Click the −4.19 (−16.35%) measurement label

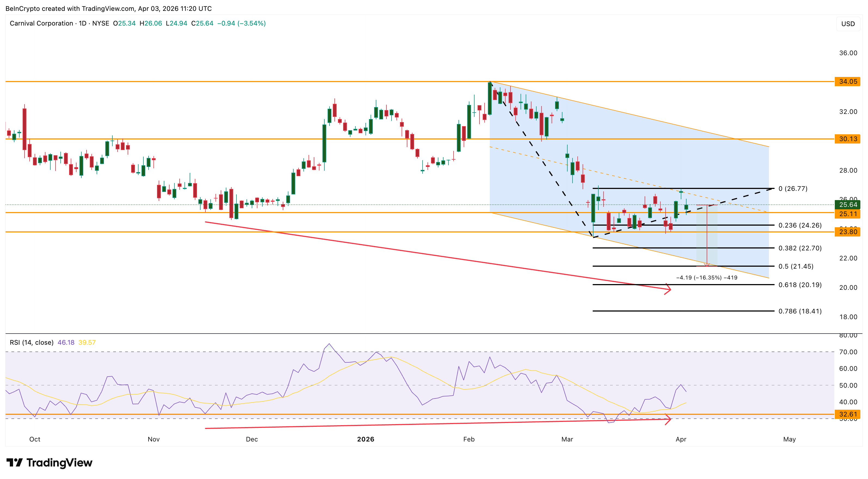[710, 278]
